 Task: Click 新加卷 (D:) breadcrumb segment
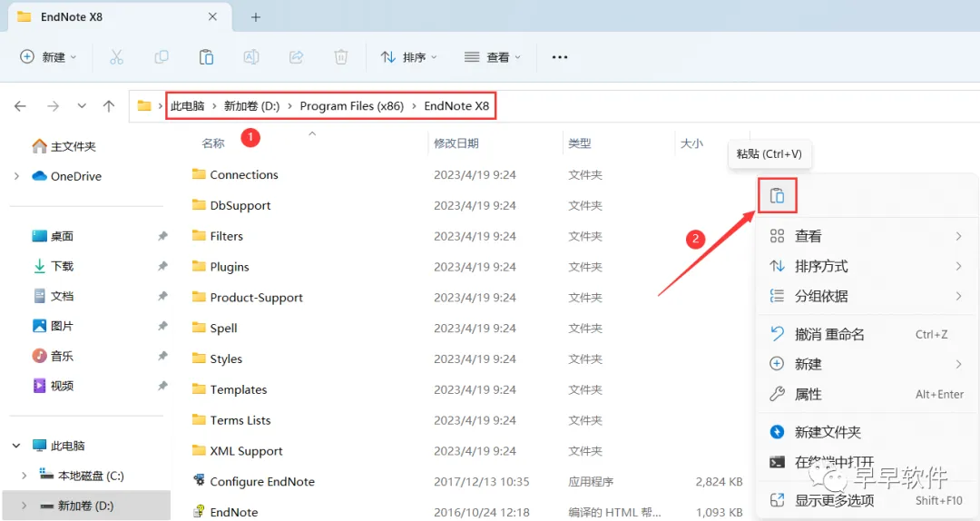coord(252,106)
